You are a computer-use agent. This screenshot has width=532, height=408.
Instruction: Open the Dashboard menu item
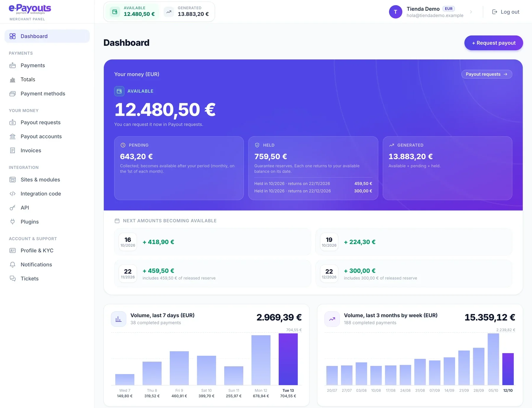click(x=47, y=36)
